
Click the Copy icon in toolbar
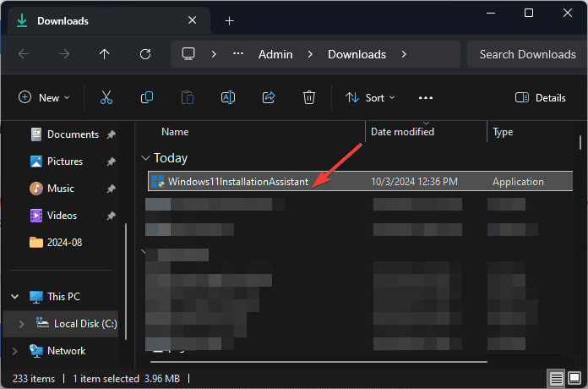[x=147, y=97]
